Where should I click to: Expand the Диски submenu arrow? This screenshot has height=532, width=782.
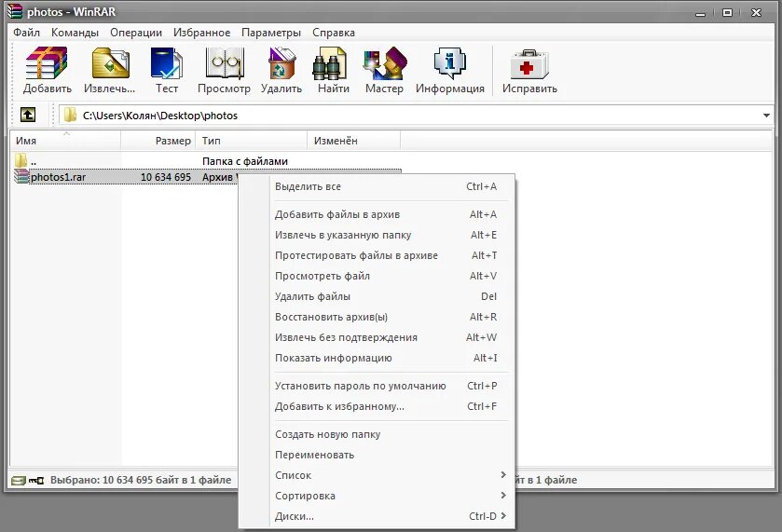pyautogui.click(x=503, y=515)
